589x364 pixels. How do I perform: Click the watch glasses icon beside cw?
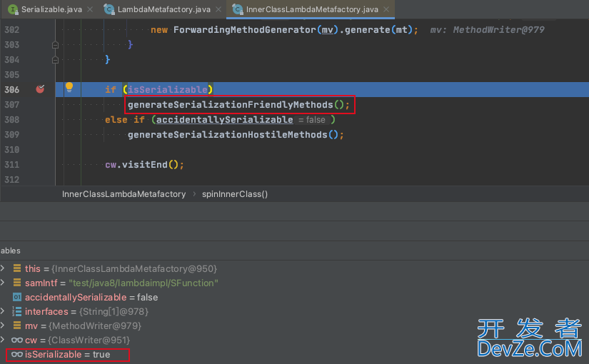[x=17, y=340]
